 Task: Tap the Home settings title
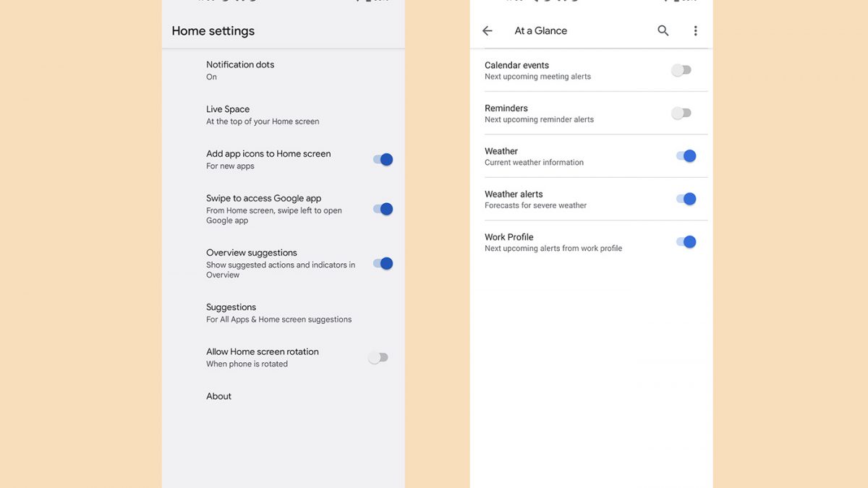213,31
